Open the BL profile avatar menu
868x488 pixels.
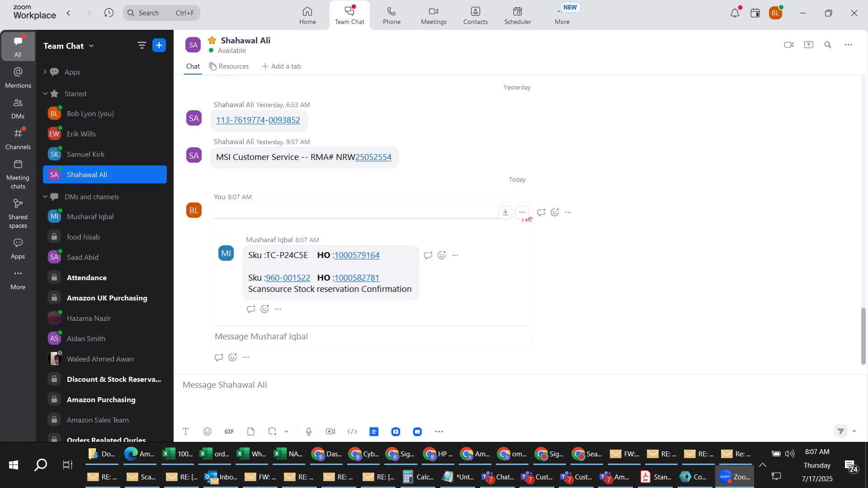(x=775, y=13)
